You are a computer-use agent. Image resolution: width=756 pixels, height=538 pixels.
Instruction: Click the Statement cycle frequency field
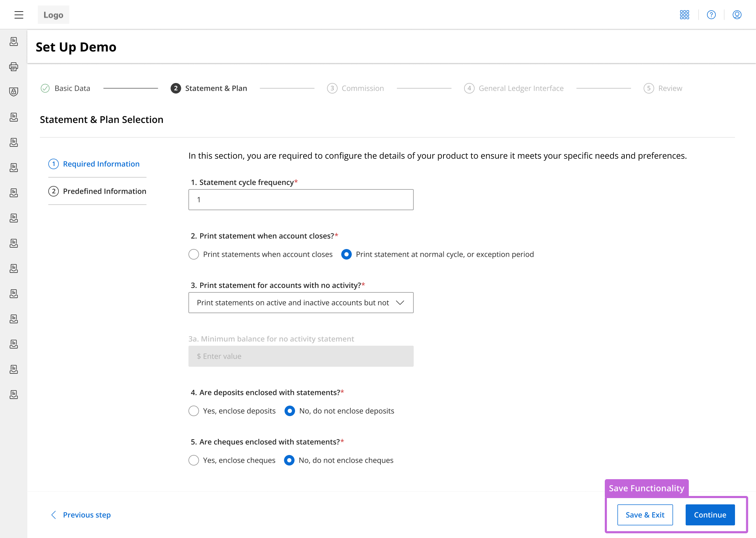coord(301,200)
